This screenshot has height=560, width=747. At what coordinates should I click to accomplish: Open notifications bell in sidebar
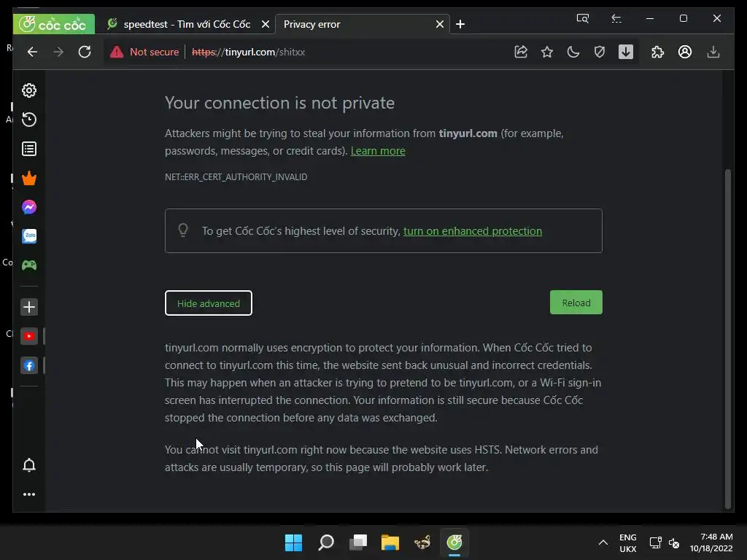coord(29,465)
